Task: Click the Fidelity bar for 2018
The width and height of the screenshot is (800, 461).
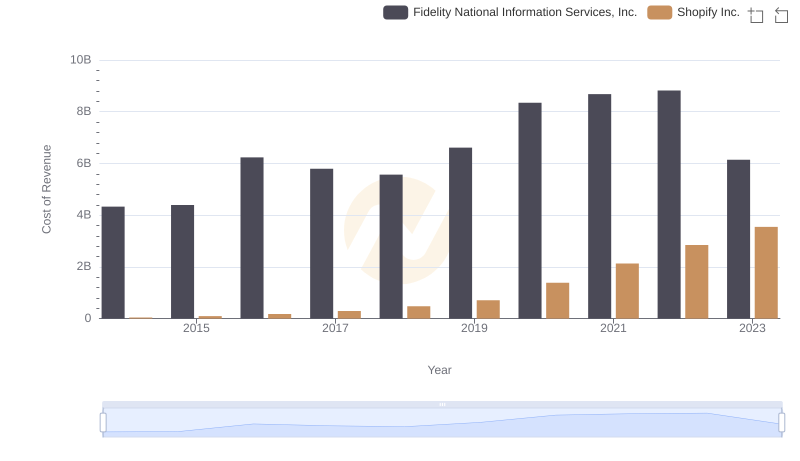Action: 391,246
